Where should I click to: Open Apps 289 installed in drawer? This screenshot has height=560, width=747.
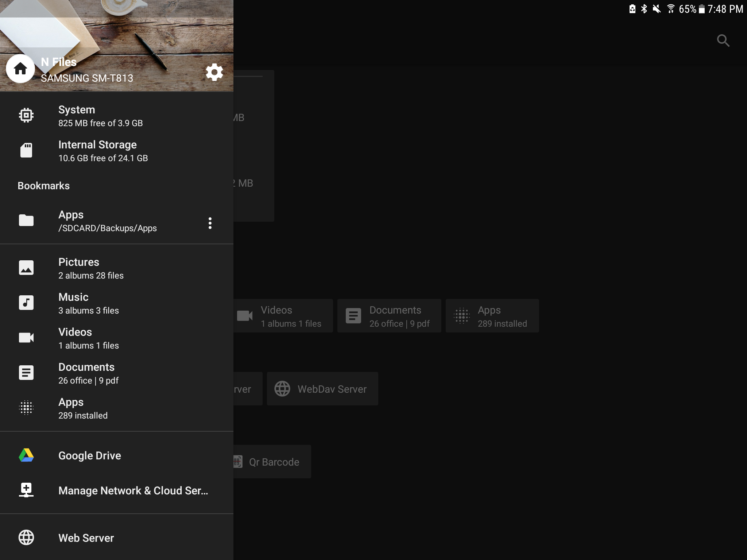click(x=117, y=408)
